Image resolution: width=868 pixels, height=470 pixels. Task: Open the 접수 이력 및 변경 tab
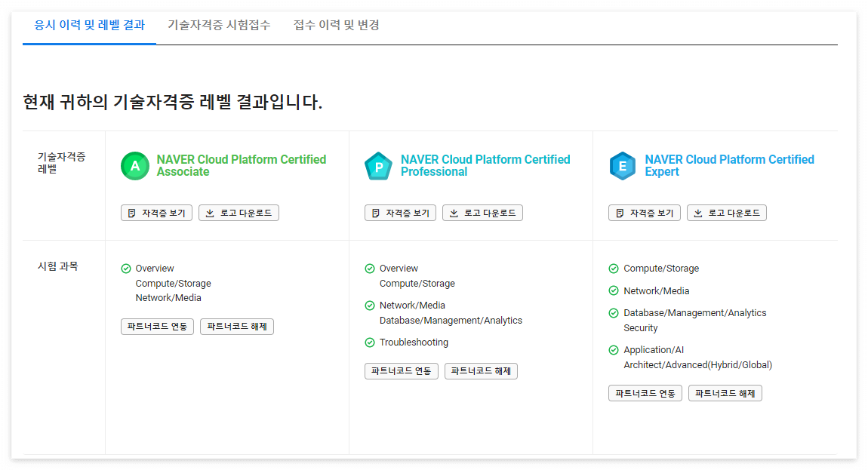pyautogui.click(x=337, y=25)
